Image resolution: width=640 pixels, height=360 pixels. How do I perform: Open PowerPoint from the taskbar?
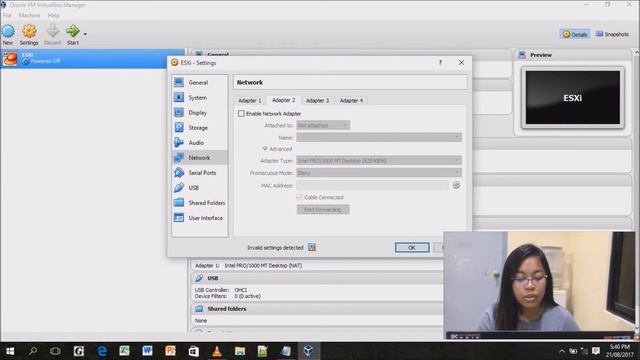[171, 351]
